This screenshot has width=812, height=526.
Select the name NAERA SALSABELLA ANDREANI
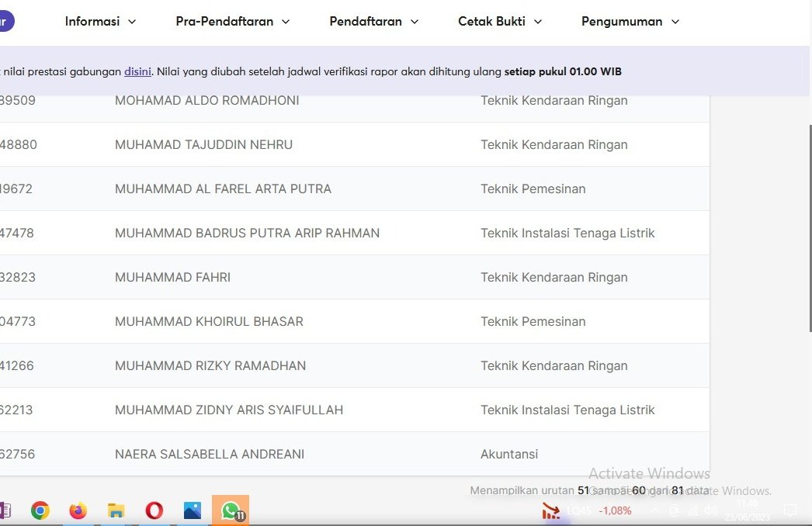pos(210,454)
